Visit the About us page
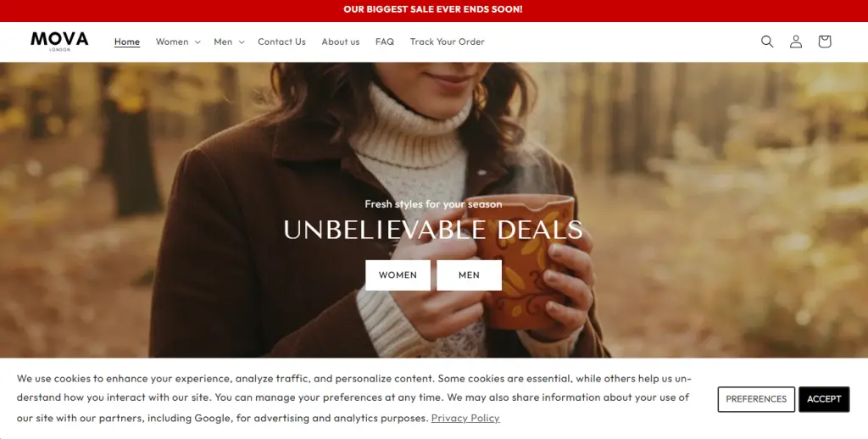The width and height of the screenshot is (868, 439). [x=341, y=42]
